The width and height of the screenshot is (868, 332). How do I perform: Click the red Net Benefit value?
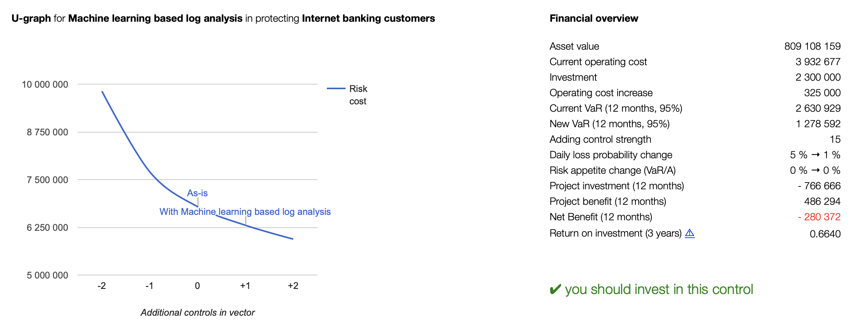819,217
